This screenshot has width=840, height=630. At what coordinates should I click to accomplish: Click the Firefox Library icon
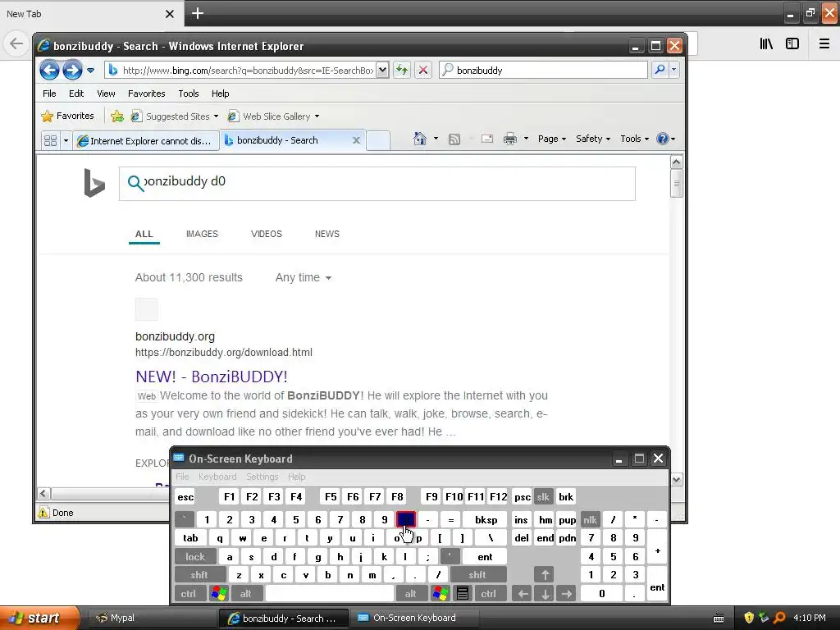pos(767,44)
